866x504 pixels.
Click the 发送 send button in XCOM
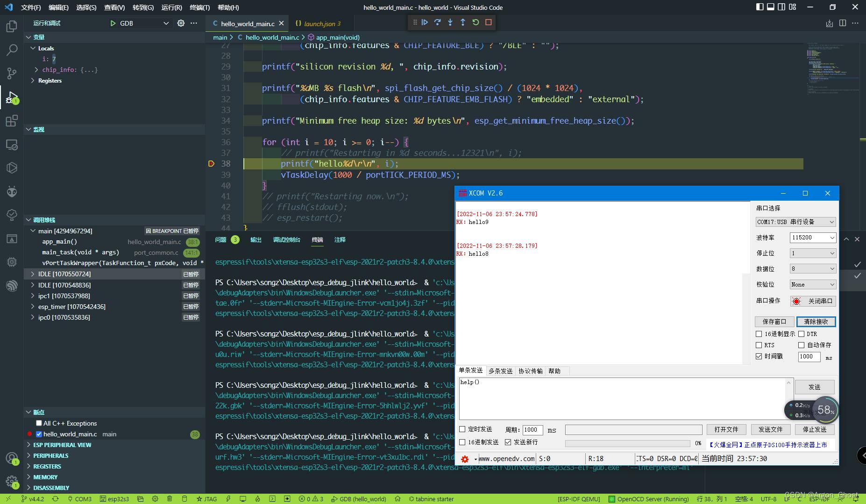tap(814, 387)
